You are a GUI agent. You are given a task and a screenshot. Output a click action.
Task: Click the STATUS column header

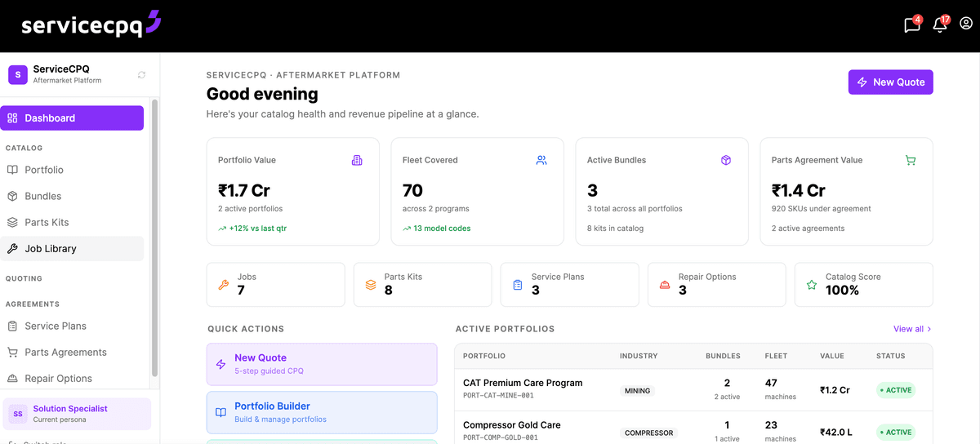coord(891,356)
